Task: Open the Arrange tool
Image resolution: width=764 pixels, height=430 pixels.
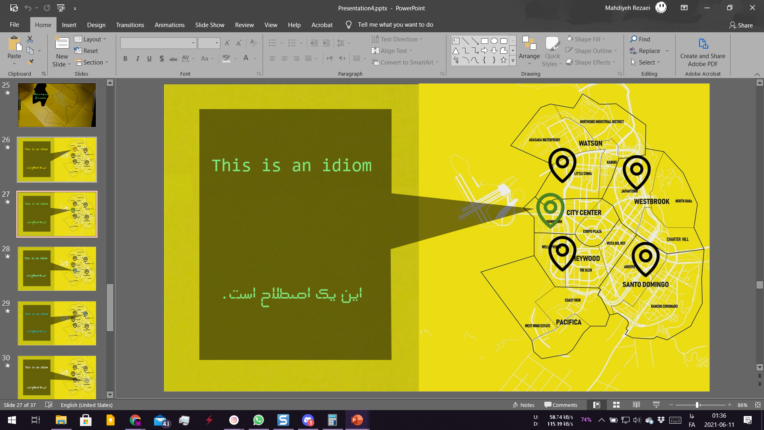Action: [529, 51]
